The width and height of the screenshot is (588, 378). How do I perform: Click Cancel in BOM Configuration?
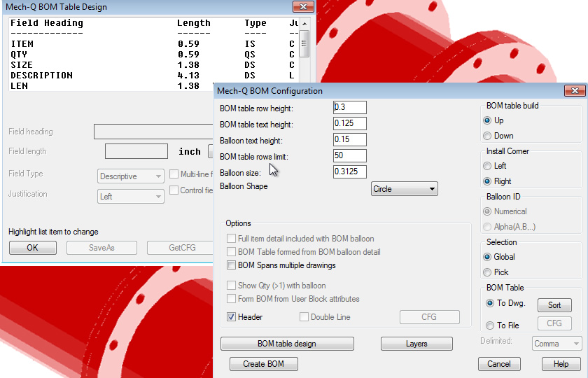[x=499, y=364]
